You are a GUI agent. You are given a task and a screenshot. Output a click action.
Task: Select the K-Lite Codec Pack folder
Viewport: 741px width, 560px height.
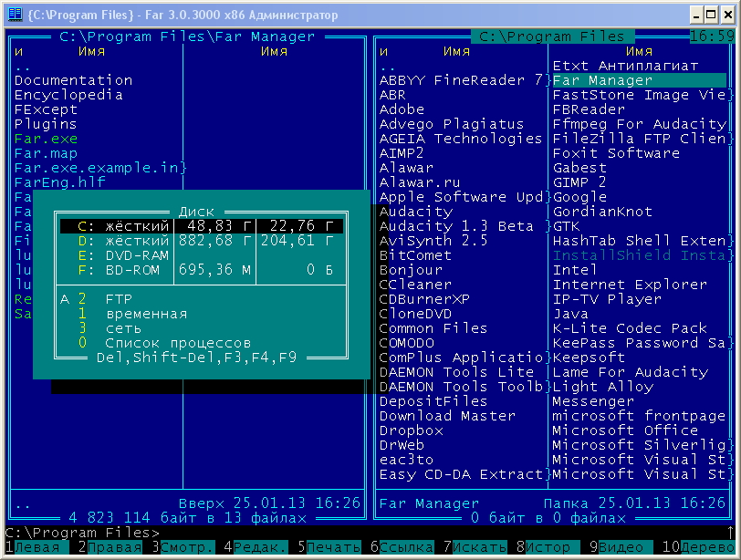630,328
